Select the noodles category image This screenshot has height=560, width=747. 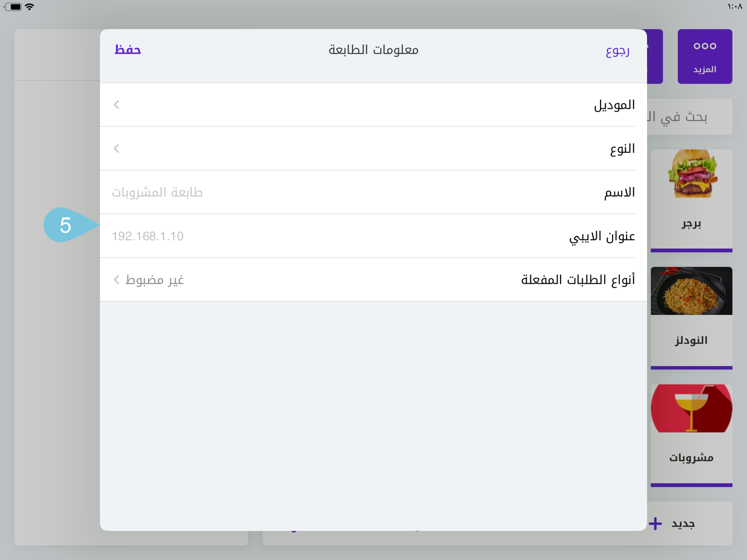point(691,291)
